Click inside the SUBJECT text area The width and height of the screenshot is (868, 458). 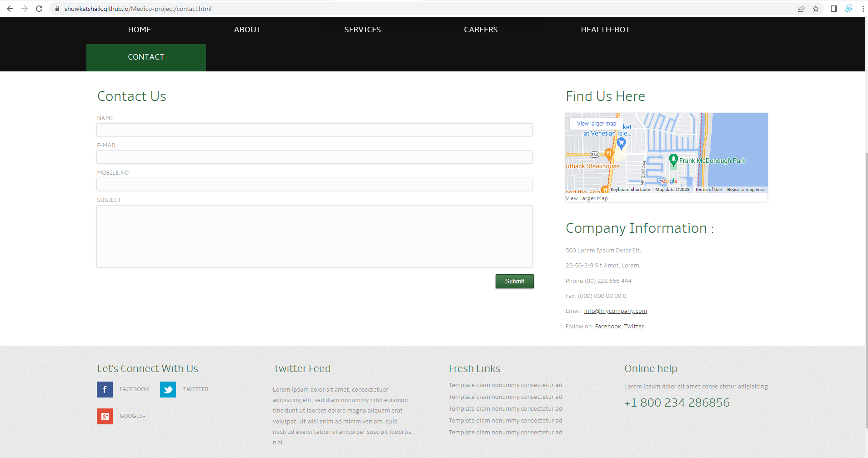point(314,236)
